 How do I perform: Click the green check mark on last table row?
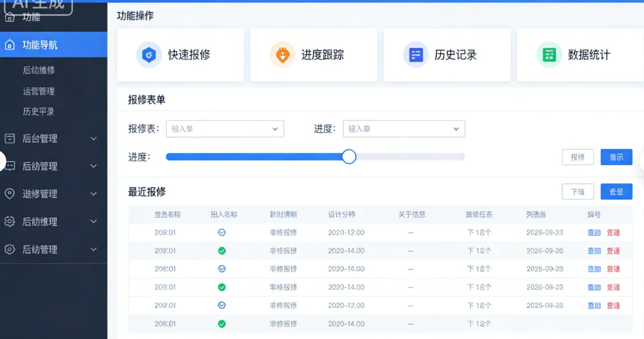(x=221, y=324)
